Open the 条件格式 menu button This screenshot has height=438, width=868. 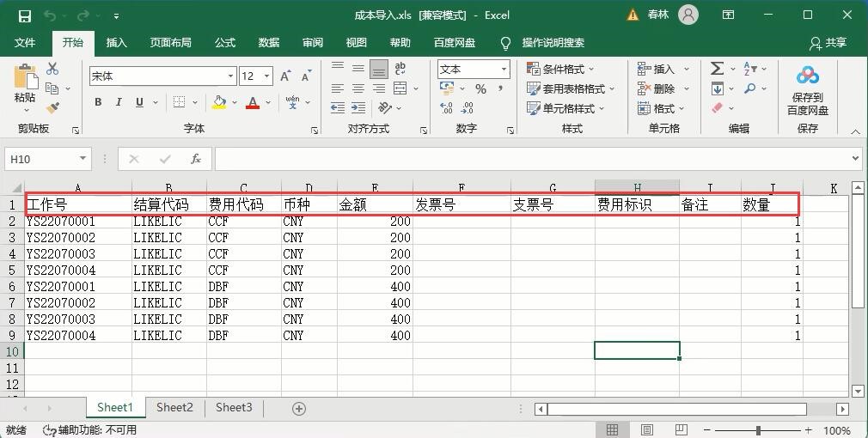tap(561, 69)
